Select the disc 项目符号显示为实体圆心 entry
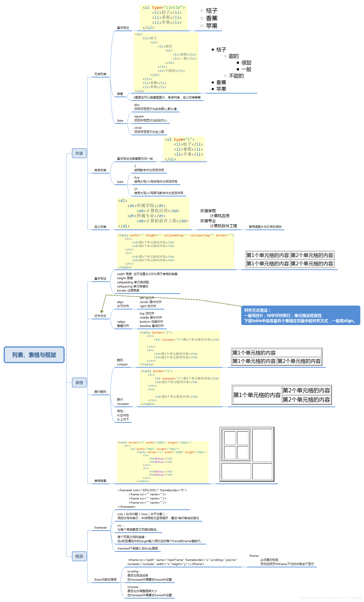 point(155,107)
